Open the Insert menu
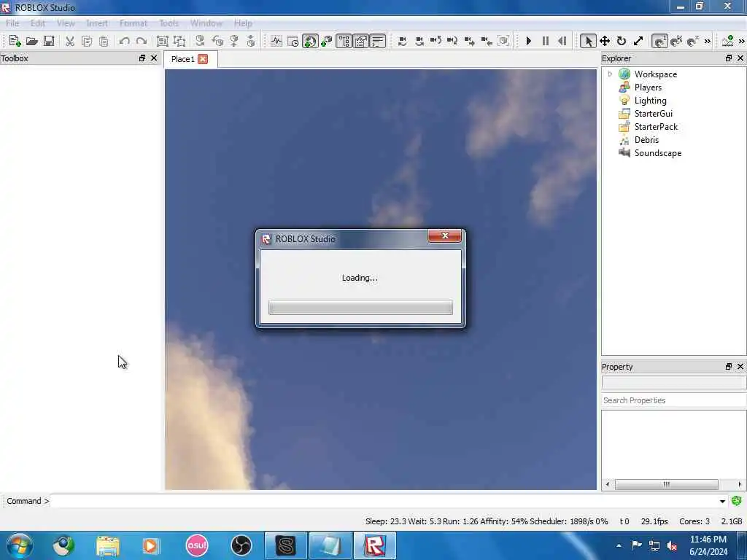Screen dimensions: 747x560 [97, 23]
